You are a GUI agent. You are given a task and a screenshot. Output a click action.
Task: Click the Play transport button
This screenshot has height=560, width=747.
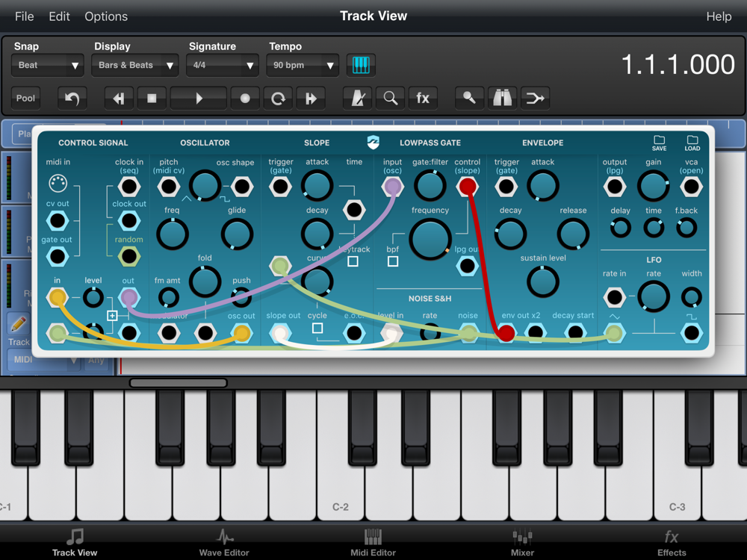point(198,98)
